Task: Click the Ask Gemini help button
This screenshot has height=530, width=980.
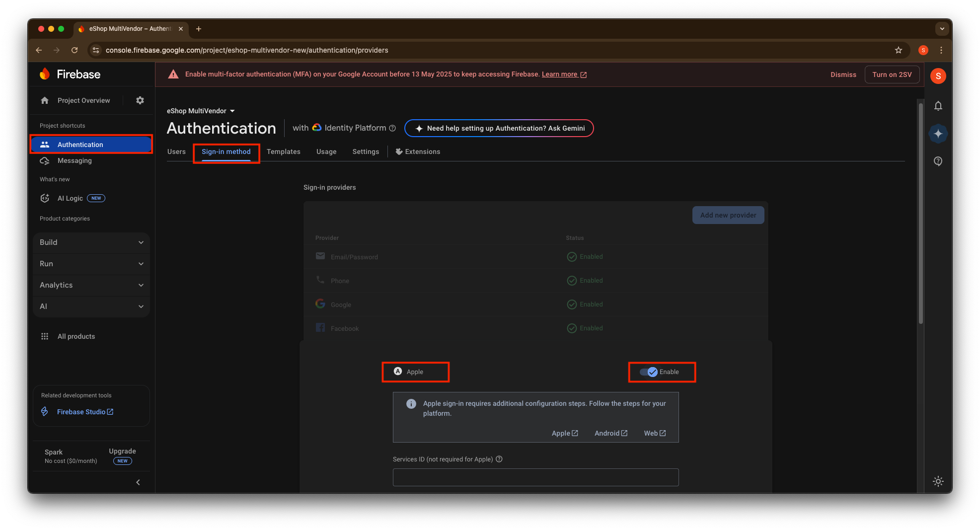Action: (x=499, y=128)
